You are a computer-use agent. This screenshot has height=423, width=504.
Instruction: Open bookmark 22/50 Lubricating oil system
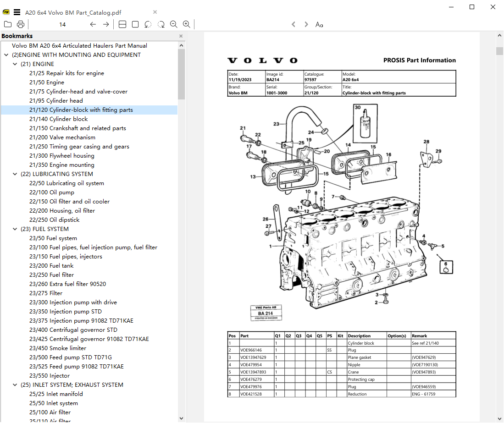pyautogui.click(x=66, y=183)
